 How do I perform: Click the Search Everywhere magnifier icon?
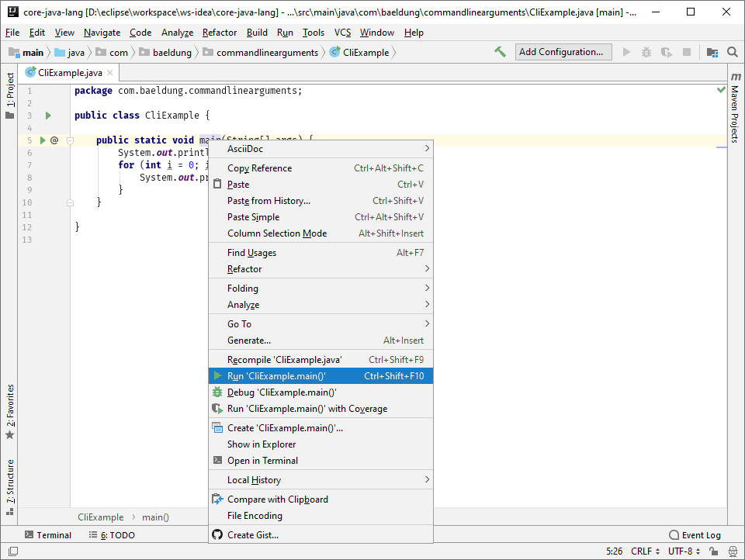point(732,52)
